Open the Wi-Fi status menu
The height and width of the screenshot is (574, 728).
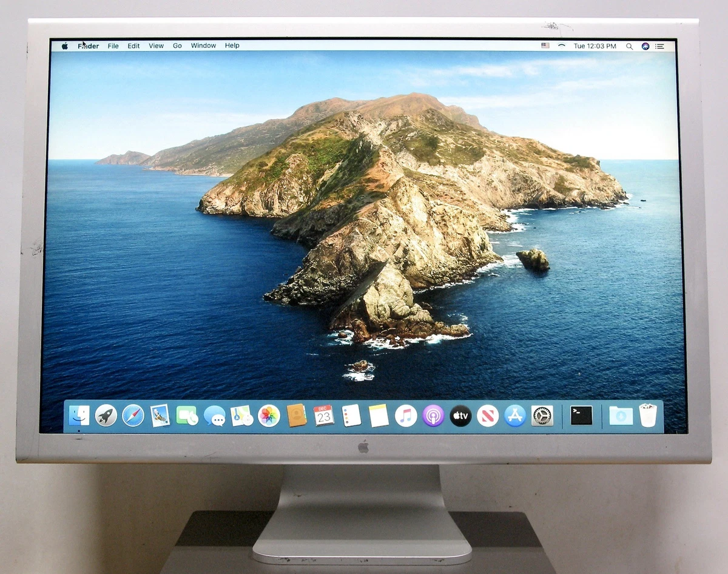(x=561, y=46)
